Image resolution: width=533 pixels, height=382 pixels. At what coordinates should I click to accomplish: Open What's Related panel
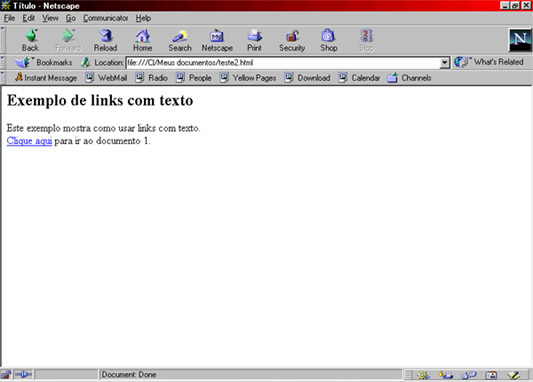(x=489, y=62)
